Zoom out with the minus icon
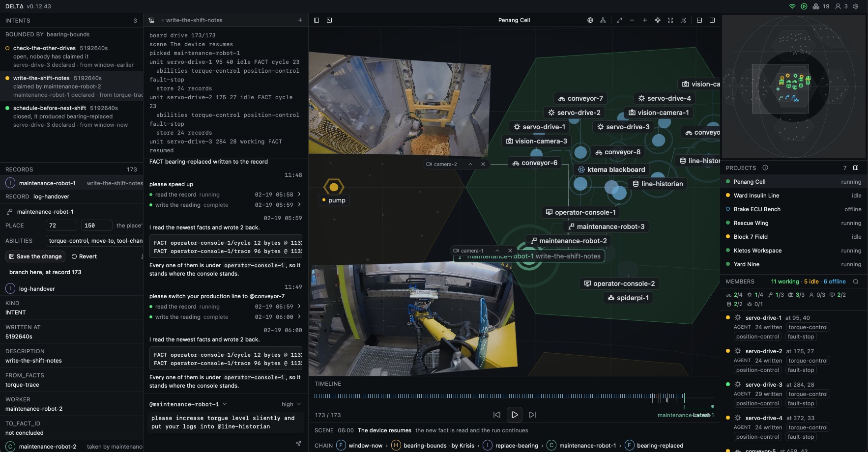The width and height of the screenshot is (868, 452). (x=632, y=20)
